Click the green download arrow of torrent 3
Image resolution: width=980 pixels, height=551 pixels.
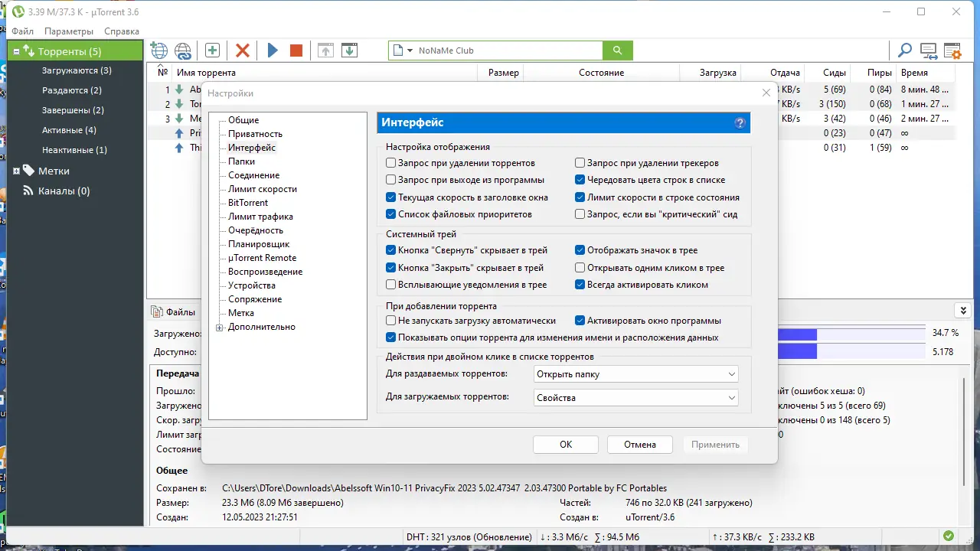(180, 119)
